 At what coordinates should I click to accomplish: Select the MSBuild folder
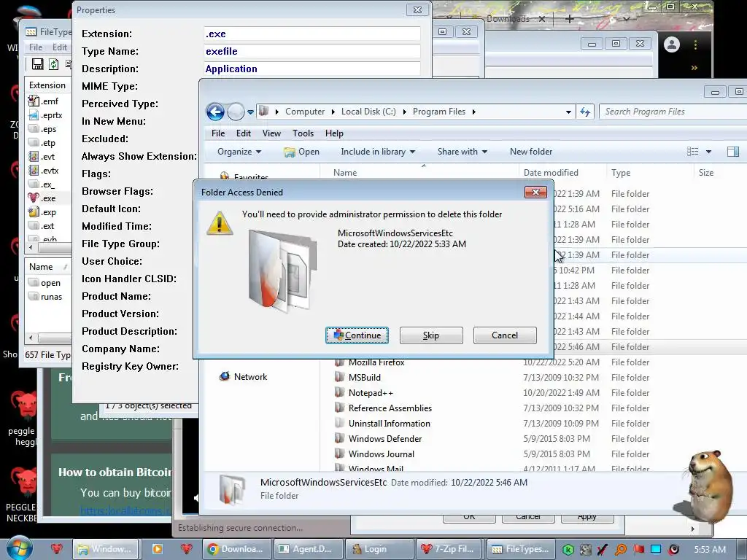365,378
